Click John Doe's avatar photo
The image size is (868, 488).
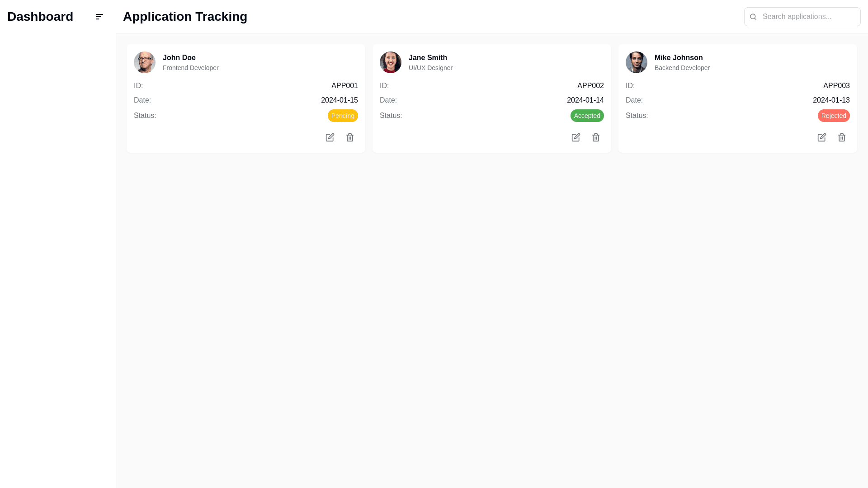point(145,62)
